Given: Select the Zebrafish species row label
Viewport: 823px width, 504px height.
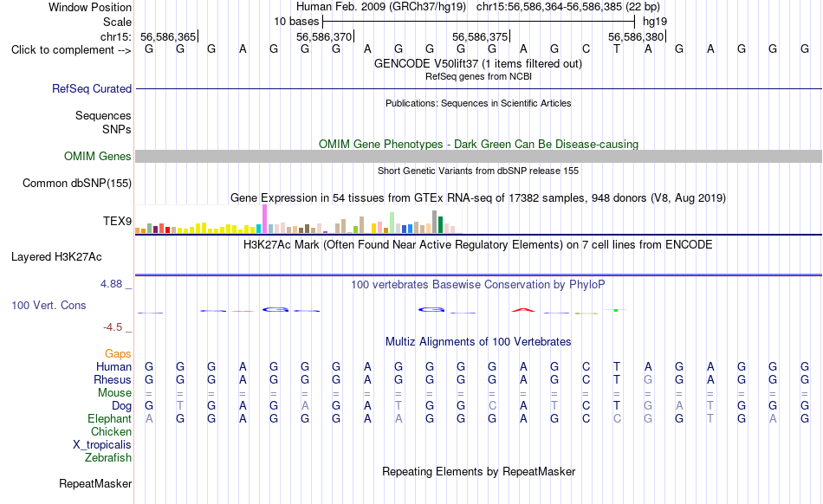Looking at the screenshot, I should [x=107, y=457].
